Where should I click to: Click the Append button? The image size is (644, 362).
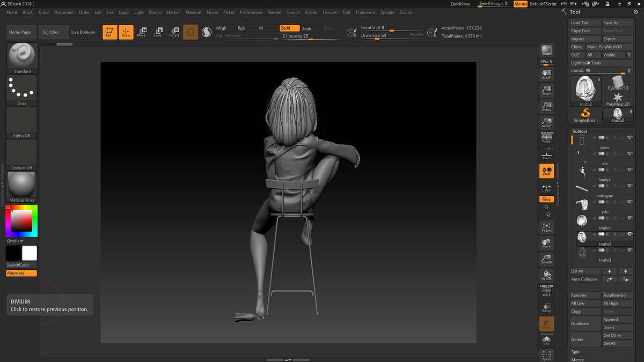pyautogui.click(x=618, y=320)
